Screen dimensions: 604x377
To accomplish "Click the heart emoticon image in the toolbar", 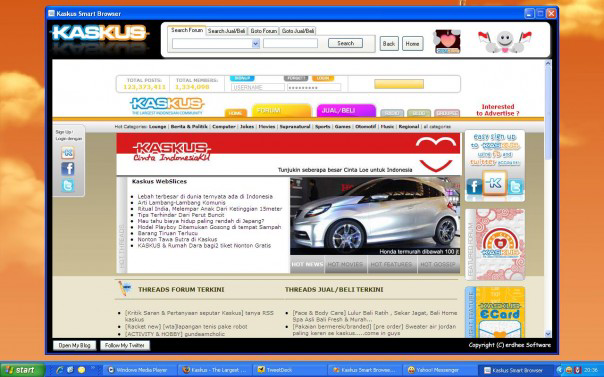I will pos(447,42).
